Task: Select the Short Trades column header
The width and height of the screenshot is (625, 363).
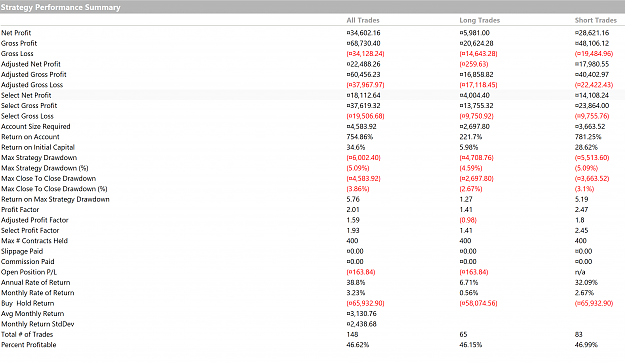Action: (x=596, y=20)
